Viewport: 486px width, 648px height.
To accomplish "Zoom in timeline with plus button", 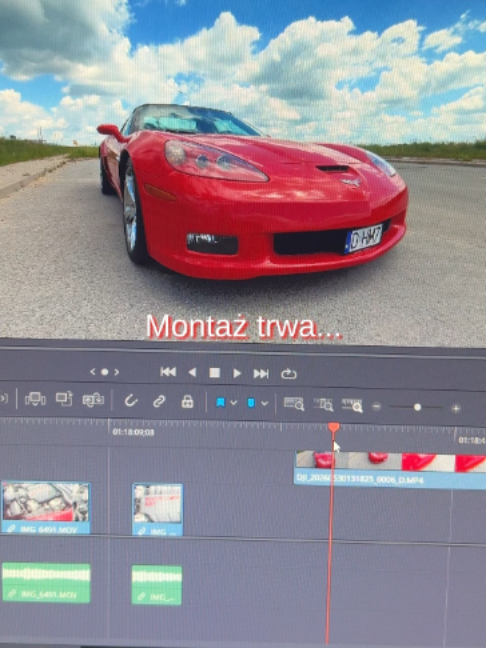I will point(456,409).
